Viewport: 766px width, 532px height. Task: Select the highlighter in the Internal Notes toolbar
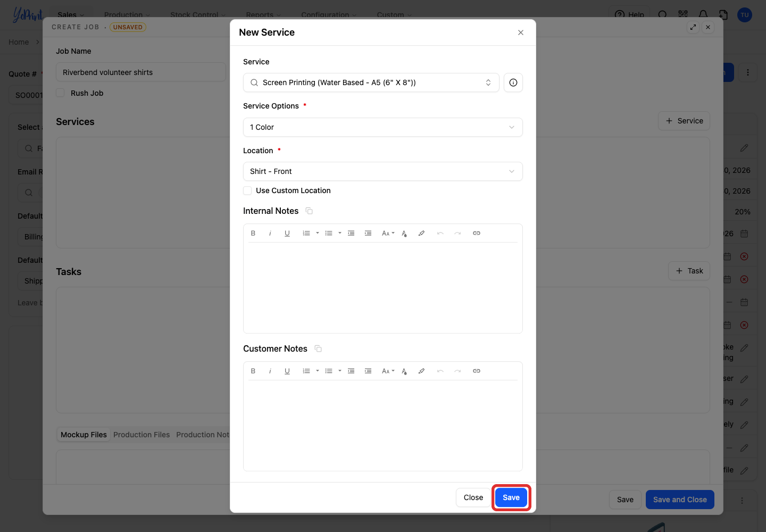[x=421, y=233]
